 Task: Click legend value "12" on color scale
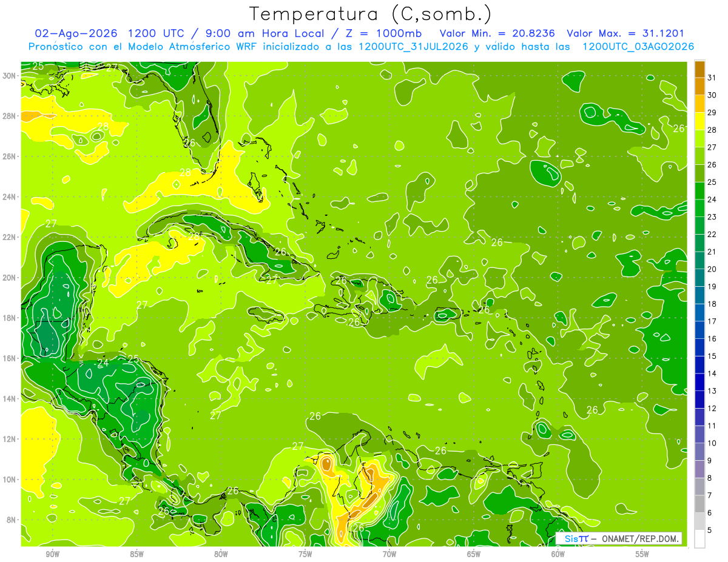tap(712, 409)
